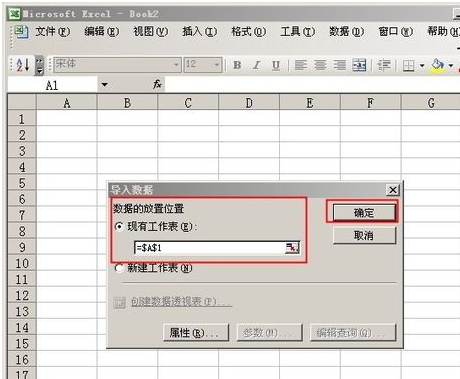
Task: Click the fill color paint bucket
Action: (x=437, y=65)
